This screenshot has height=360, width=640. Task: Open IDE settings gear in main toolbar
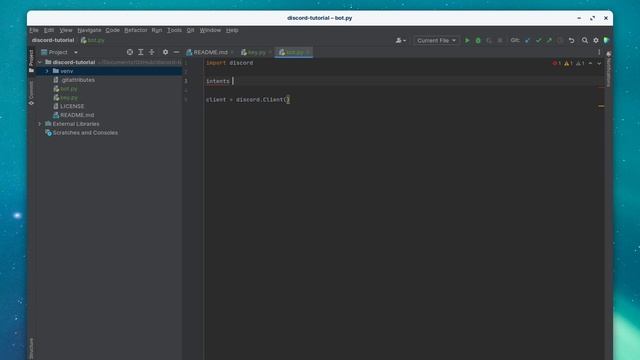coord(596,40)
